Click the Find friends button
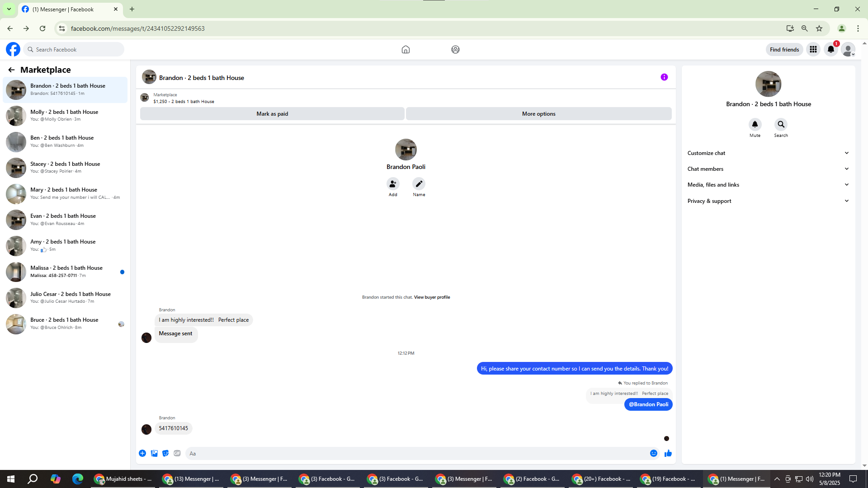 pyautogui.click(x=784, y=50)
